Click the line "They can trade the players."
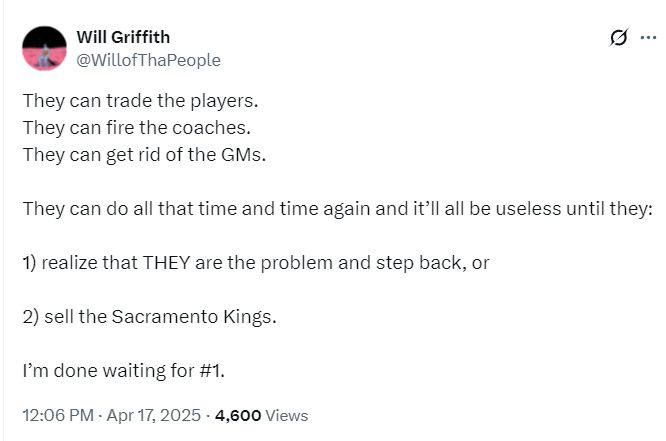 [138, 102]
